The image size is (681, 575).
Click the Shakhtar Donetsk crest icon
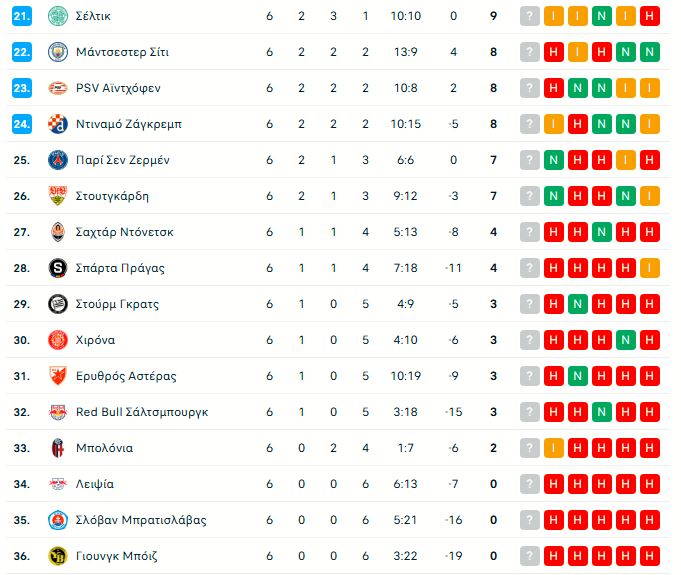tap(58, 232)
